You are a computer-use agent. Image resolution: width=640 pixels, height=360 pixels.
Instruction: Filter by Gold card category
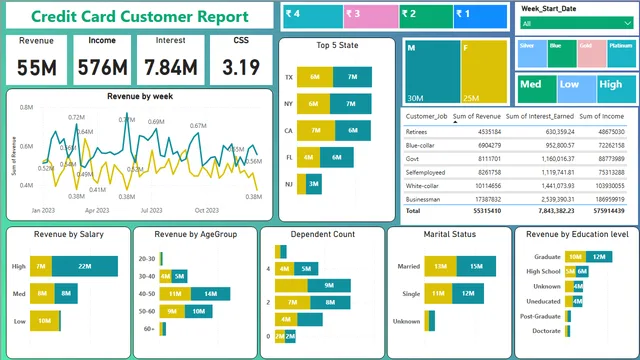click(592, 53)
